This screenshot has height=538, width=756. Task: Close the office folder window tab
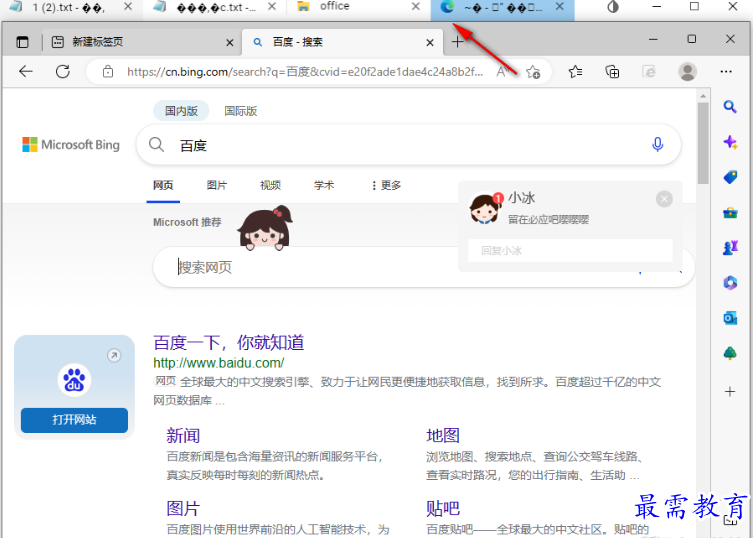[416, 7]
